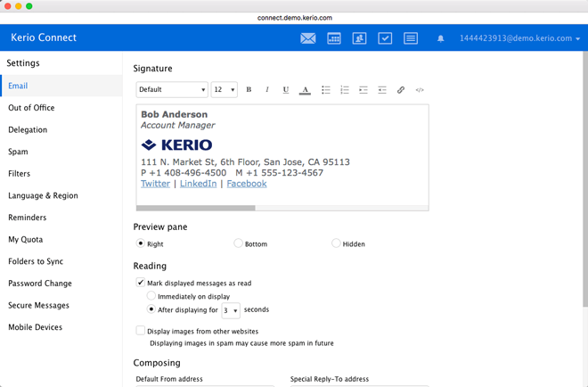
Task: Insert a hyperlink using link icon
Action: (x=401, y=90)
